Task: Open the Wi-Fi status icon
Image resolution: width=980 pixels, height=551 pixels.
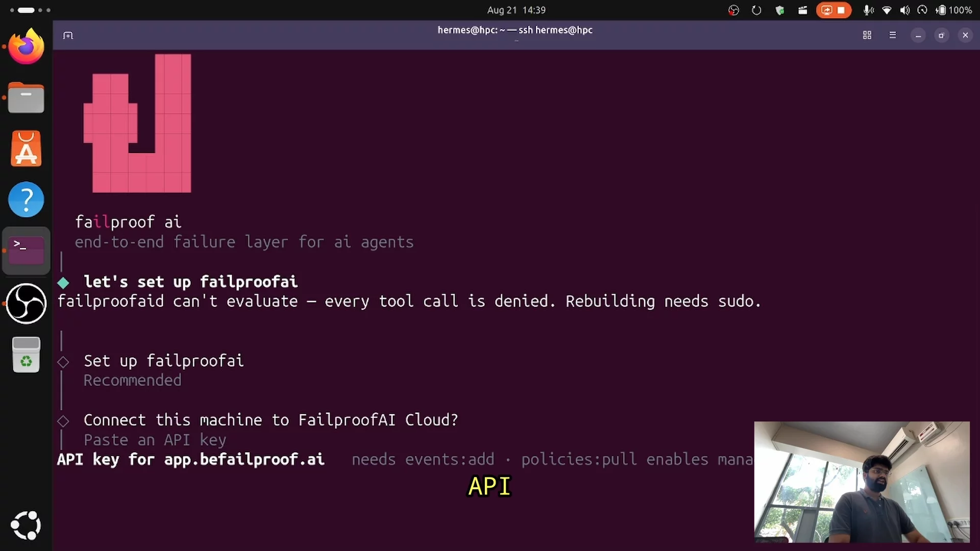Action: (x=887, y=10)
